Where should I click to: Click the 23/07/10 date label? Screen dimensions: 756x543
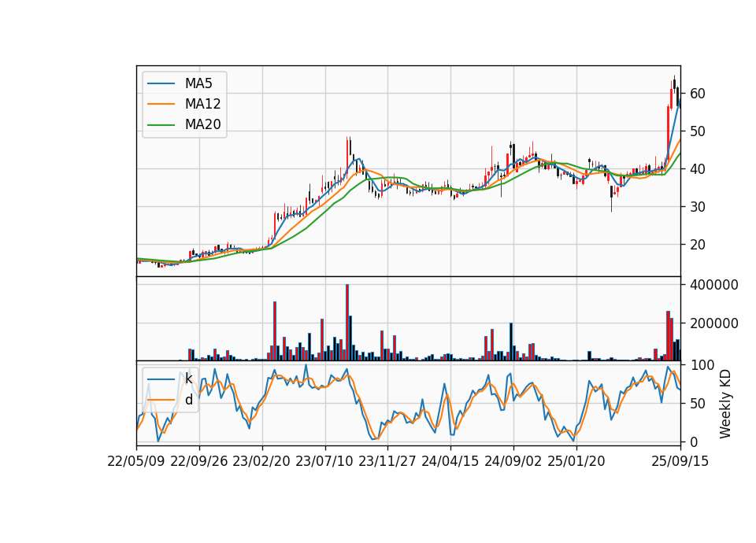[x=324, y=461]
